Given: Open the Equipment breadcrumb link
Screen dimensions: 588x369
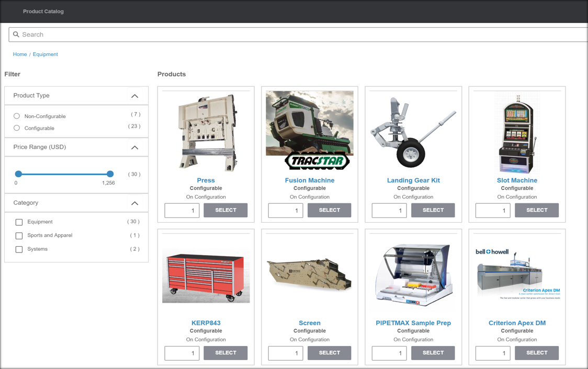Looking at the screenshot, I should coord(46,54).
